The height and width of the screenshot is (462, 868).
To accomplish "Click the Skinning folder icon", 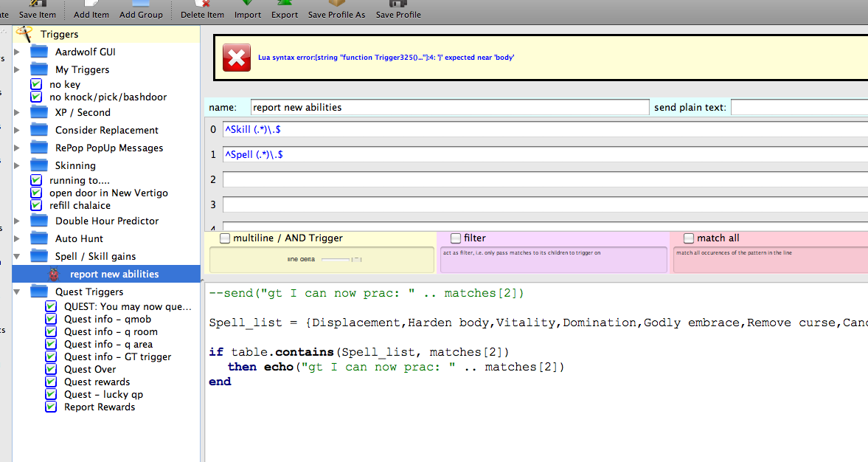I will coord(39,165).
